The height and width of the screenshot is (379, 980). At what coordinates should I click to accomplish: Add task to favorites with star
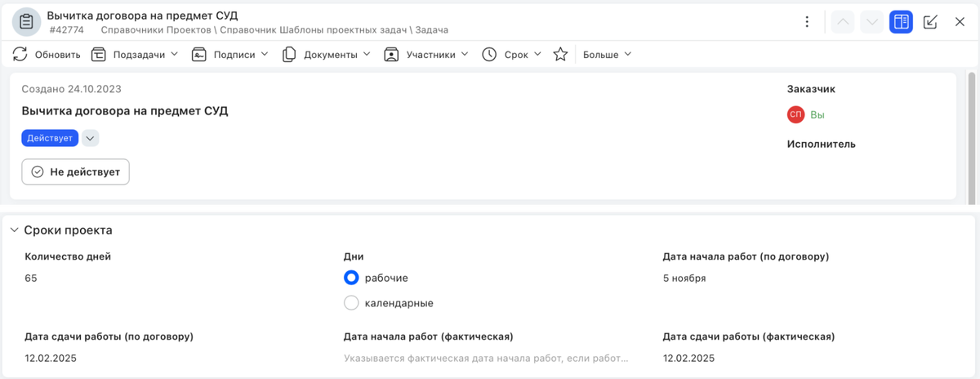pyautogui.click(x=560, y=55)
